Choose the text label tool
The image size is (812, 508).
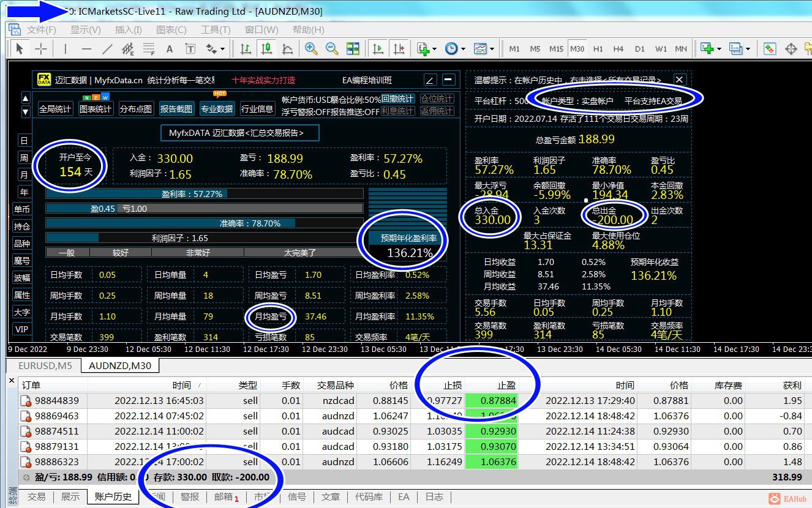click(190, 49)
